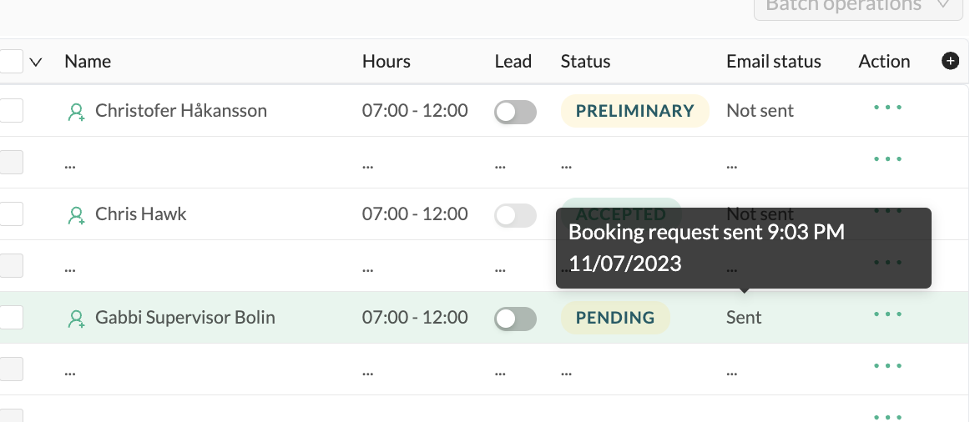Image resolution: width=980 pixels, height=422 pixels.
Task: Click the add-user icon beside Christofer Håkansson
Action: (x=76, y=112)
